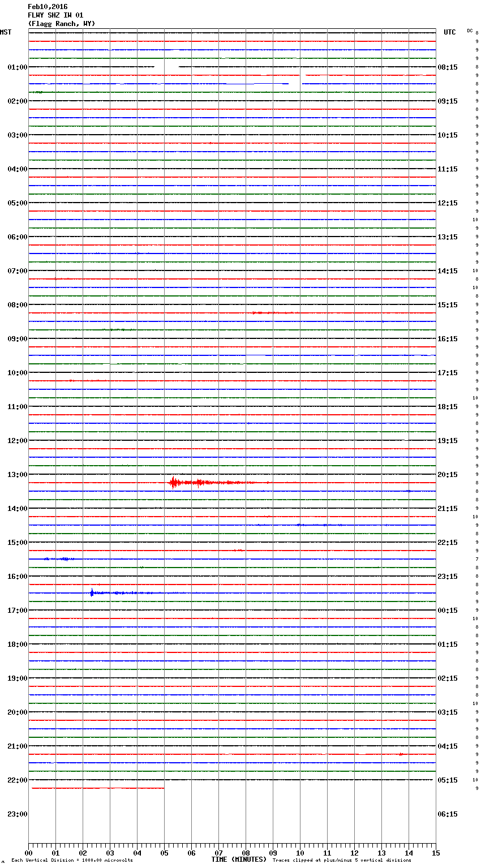Click the 10:15 UTC time label
The height and width of the screenshot is (868, 481).
pyautogui.click(x=448, y=135)
